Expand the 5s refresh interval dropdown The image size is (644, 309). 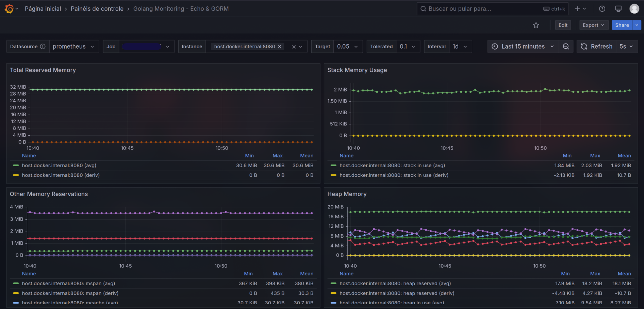pos(626,47)
